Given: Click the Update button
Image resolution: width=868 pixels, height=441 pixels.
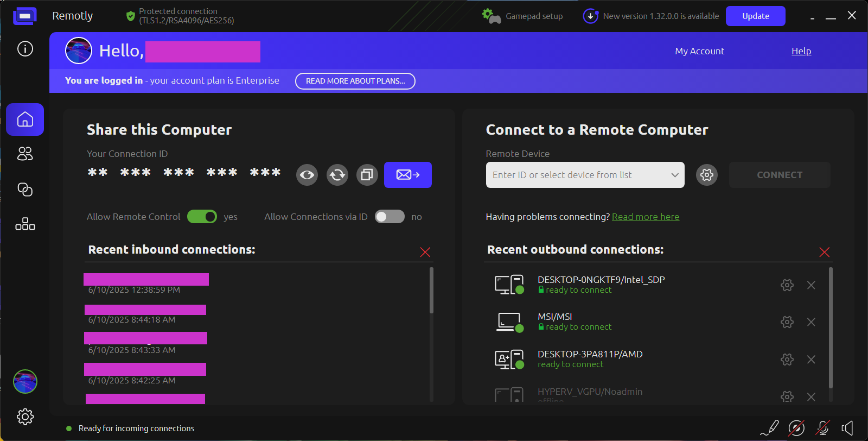Looking at the screenshot, I should tap(756, 16).
